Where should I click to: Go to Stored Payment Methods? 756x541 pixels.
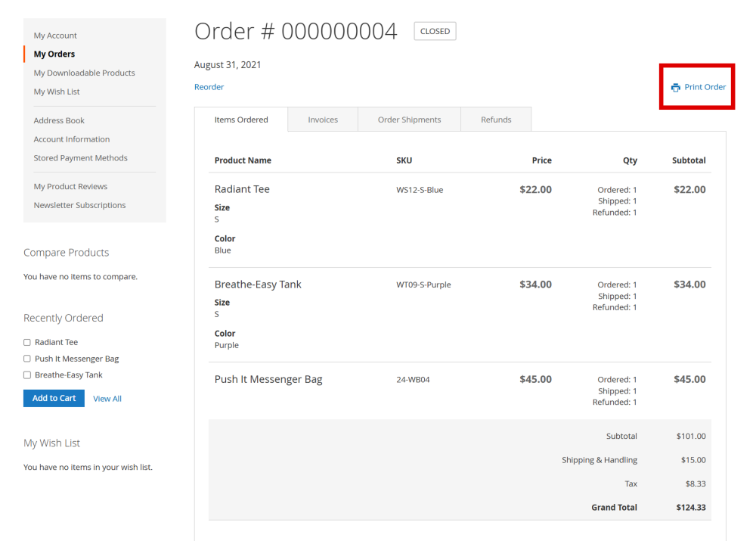coord(81,158)
